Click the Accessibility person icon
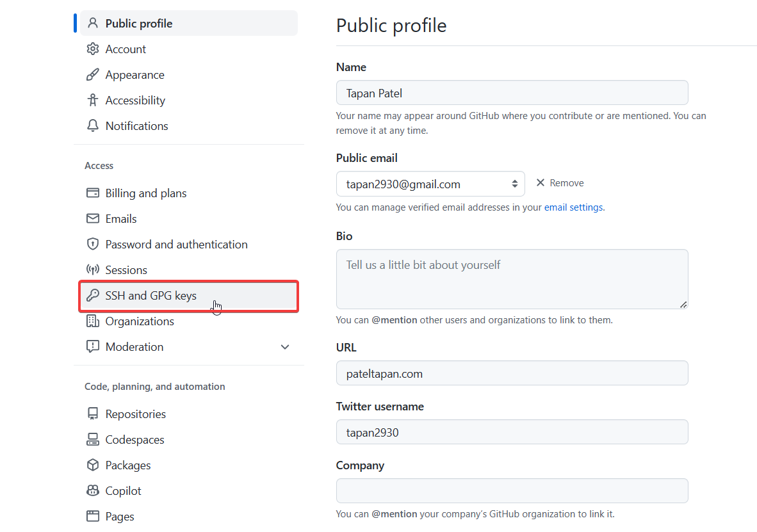This screenshot has width=757, height=532. point(93,100)
